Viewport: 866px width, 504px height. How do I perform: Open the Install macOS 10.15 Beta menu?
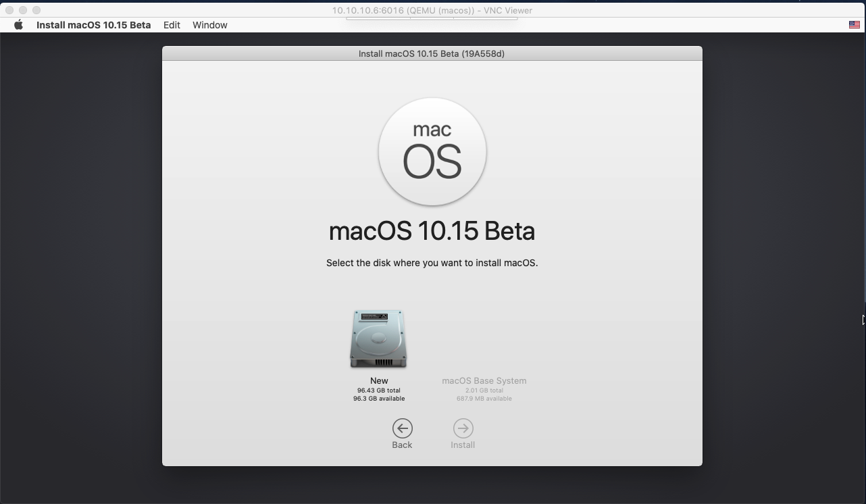pos(93,25)
